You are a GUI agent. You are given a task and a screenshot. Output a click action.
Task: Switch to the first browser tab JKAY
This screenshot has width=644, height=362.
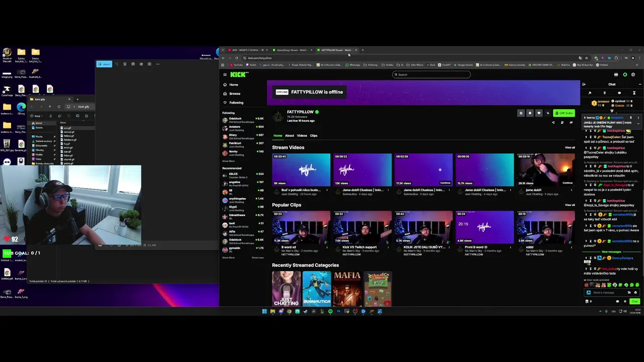pyautogui.click(x=248, y=50)
